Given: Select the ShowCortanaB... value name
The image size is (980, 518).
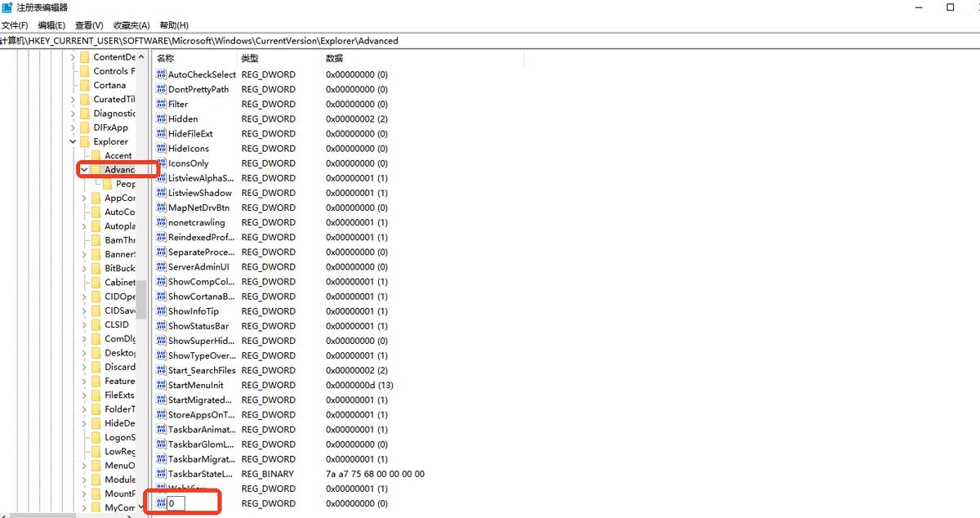Looking at the screenshot, I should (x=201, y=297).
